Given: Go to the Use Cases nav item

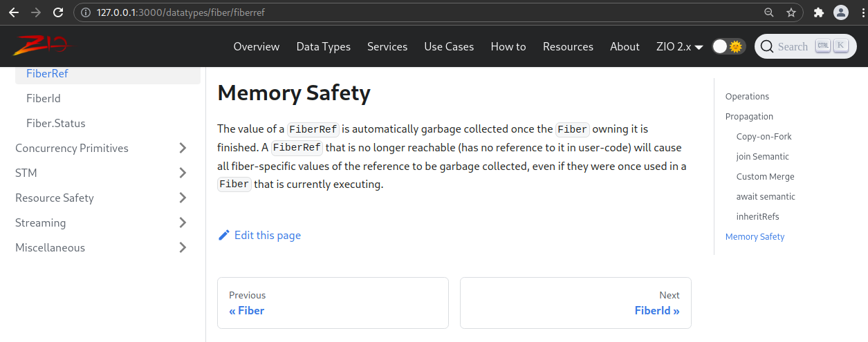Looking at the screenshot, I should click(x=449, y=46).
